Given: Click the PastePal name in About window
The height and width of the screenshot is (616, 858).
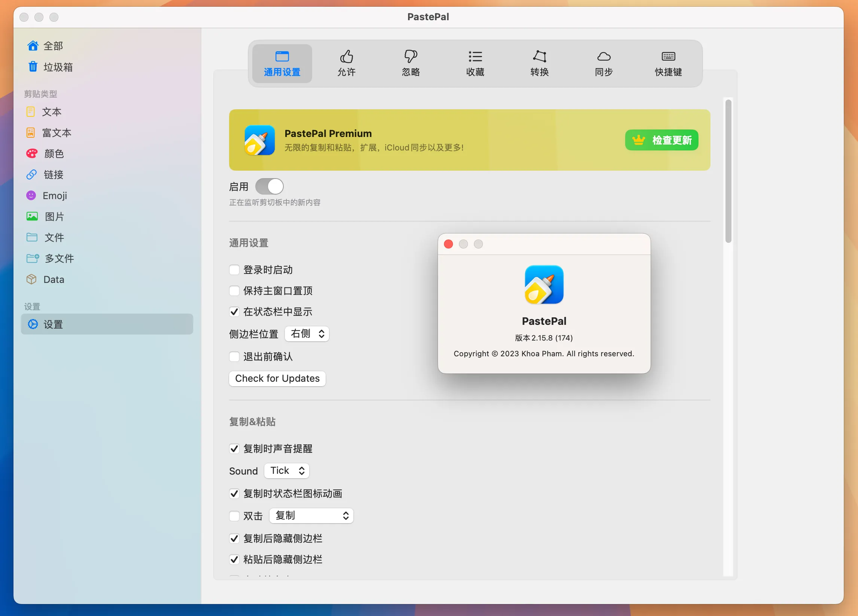Looking at the screenshot, I should [544, 321].
